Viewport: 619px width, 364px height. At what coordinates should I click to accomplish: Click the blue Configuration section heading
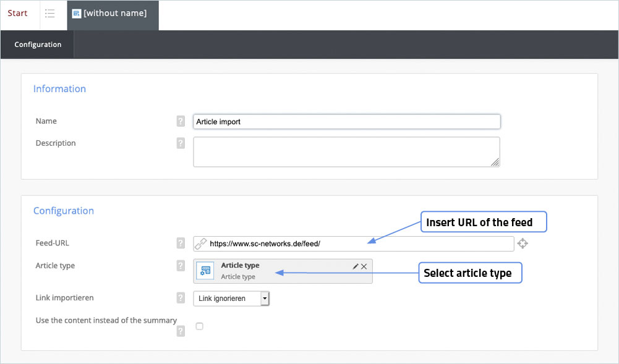64,211
